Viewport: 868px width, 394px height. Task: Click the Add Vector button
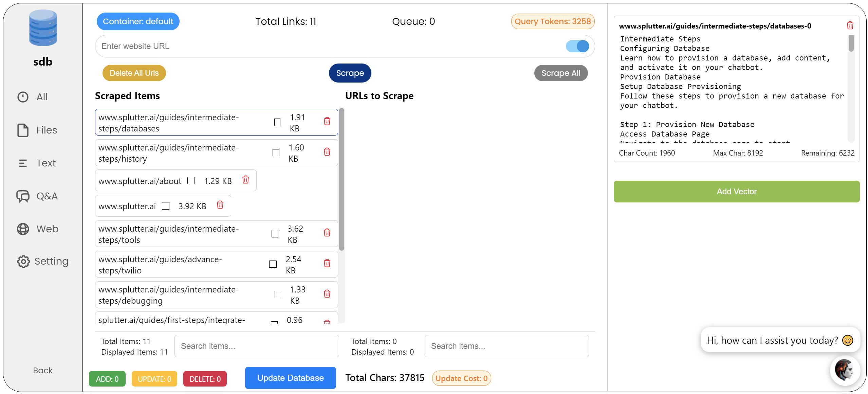click(x=737, y=192)
